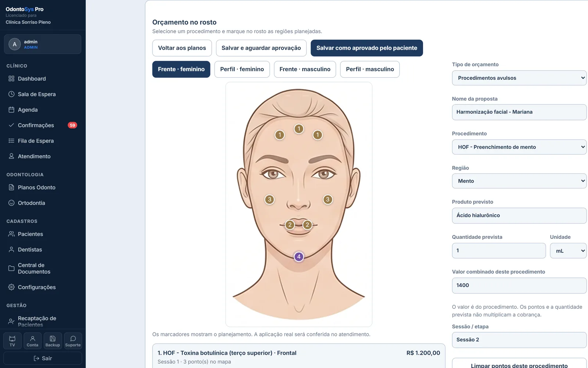Click the Sala de Espera clock icon

[x=11, y=94]
